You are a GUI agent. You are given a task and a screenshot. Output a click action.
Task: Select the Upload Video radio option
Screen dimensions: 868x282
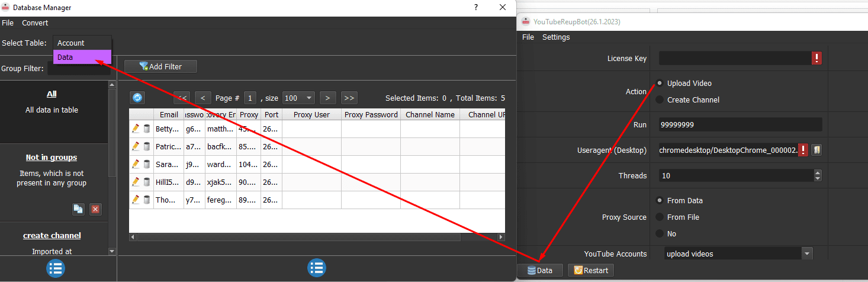[660, 83]
